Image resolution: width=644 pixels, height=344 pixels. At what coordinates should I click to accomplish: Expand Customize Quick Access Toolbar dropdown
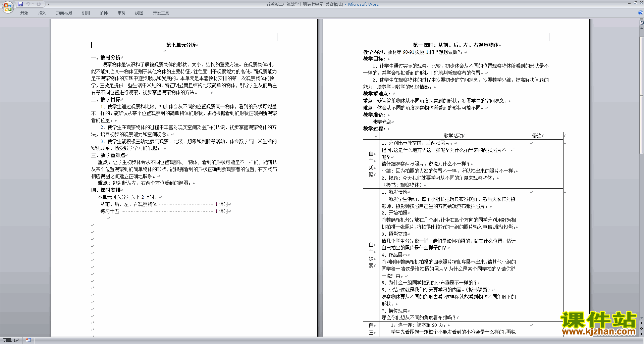pyautogui.click(x=48, y=4)
